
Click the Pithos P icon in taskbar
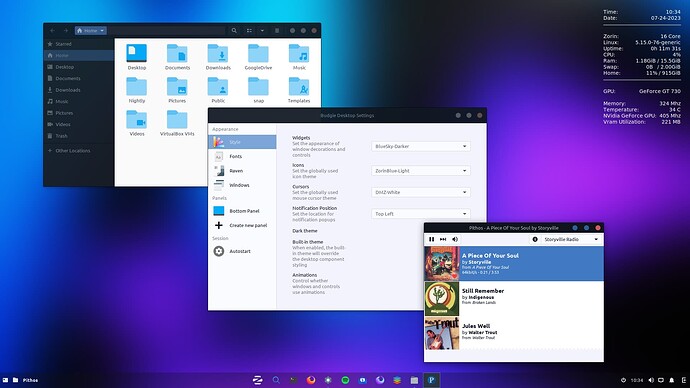(x=431, y=380)
